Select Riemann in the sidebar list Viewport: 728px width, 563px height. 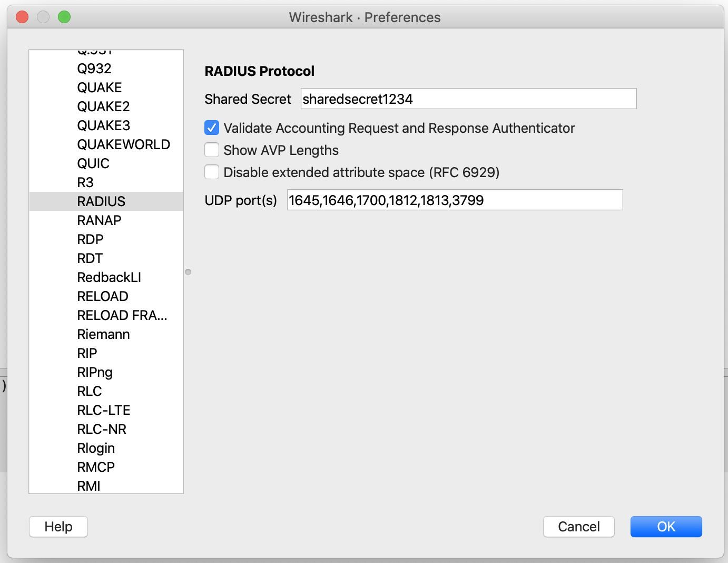[x=103, y=334]
